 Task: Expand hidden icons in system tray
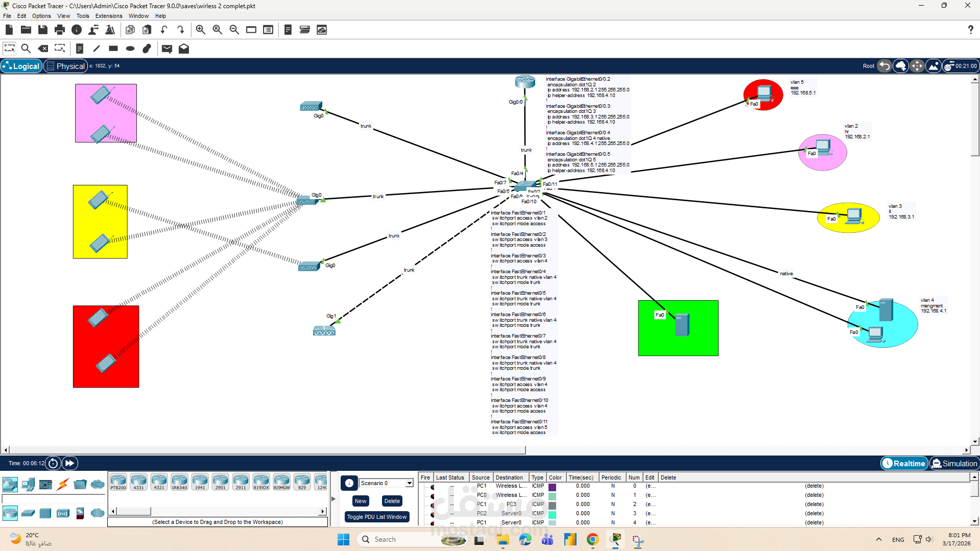pyautogui.click(x=879, y=539)
